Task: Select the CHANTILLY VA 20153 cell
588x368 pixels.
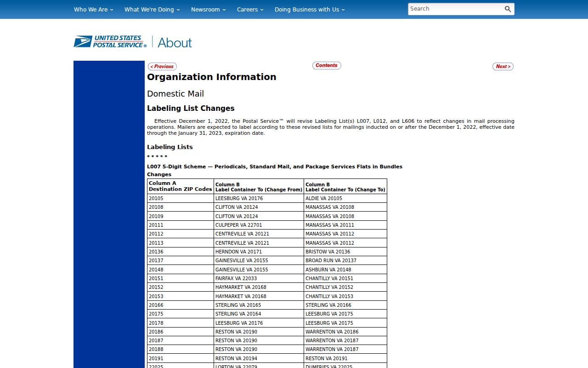Action: tap(345, 296)
